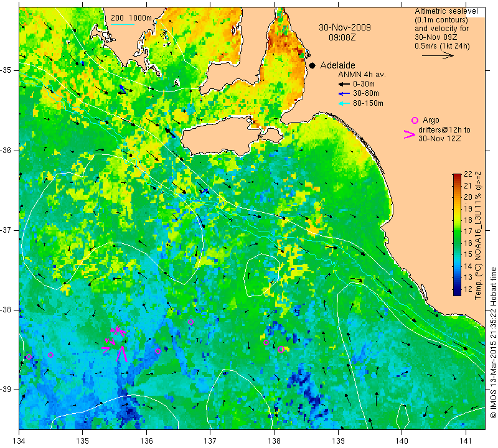Click the thick black arrow west of Kangaroo Island

pyautogui.click(x=170, y=133)
